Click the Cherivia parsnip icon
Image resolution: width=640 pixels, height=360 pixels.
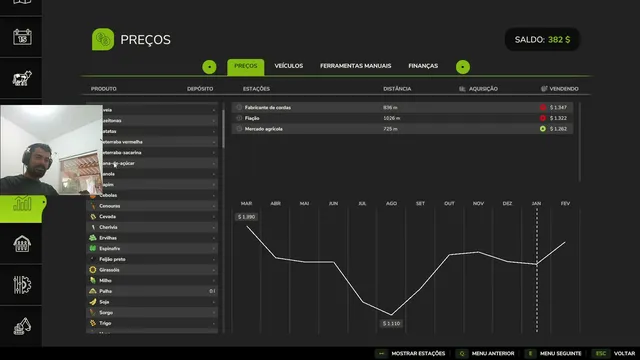point(93,227)
